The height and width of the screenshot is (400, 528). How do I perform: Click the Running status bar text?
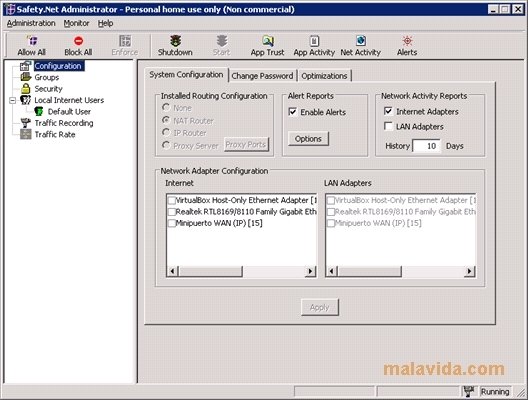495,392
